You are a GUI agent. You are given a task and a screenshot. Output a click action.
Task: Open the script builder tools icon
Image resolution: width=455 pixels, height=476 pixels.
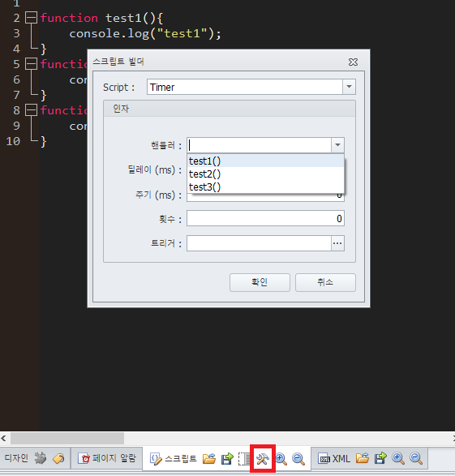tap(263, 459)
